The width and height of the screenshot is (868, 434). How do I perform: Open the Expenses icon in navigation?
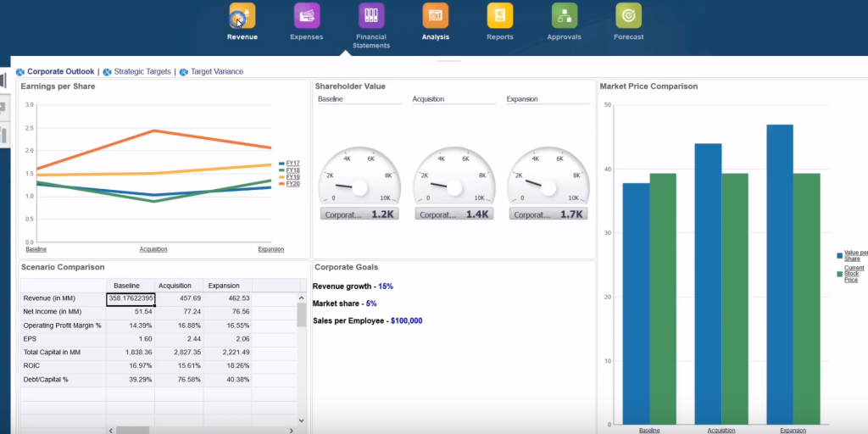pos(306,16)
